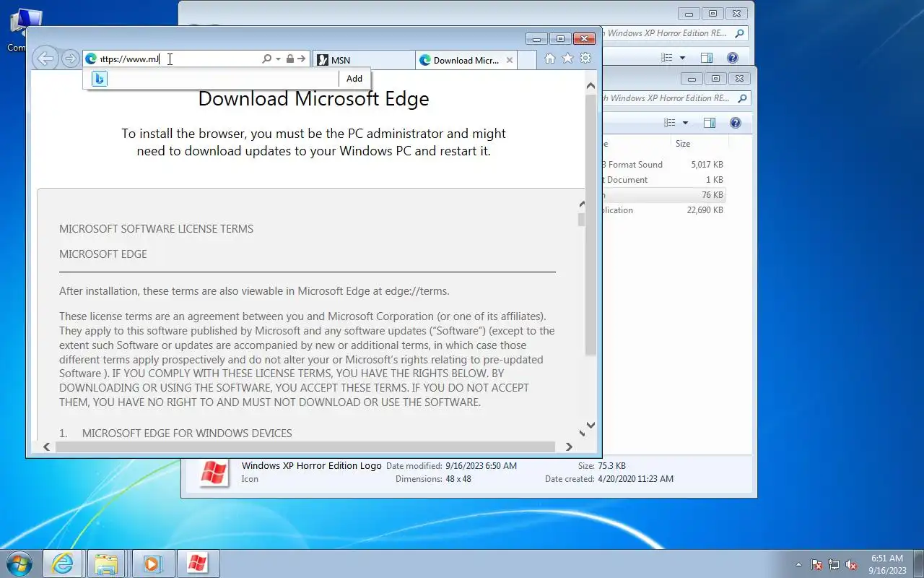
Task: Click the Add button in search suggestions
Action: (x=354, y=79)
